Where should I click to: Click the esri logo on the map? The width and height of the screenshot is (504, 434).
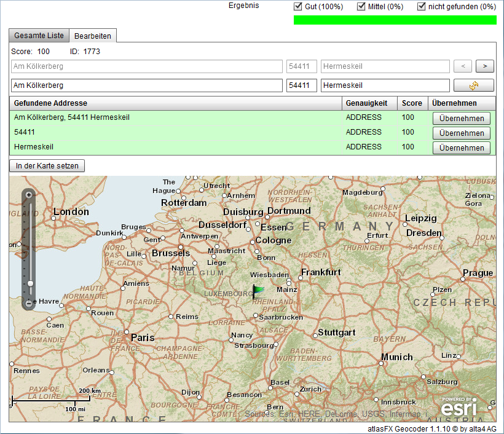(459, 408)
